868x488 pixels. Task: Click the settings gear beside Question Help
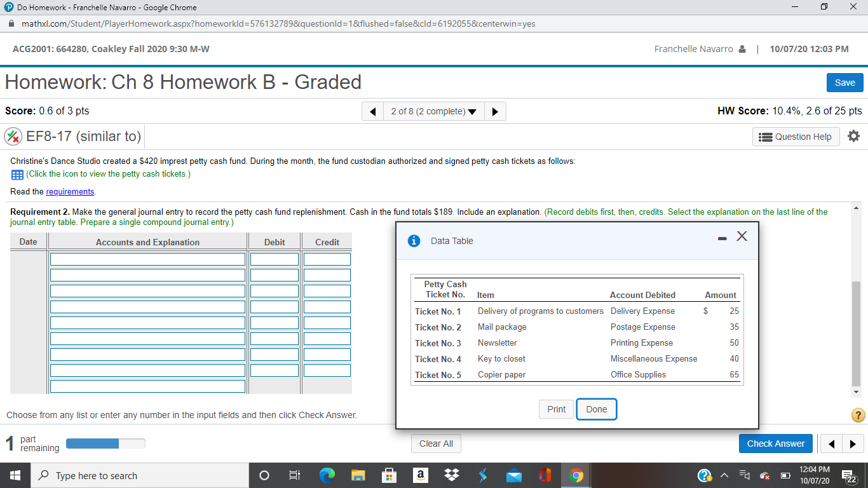click(x=853, y=136)
